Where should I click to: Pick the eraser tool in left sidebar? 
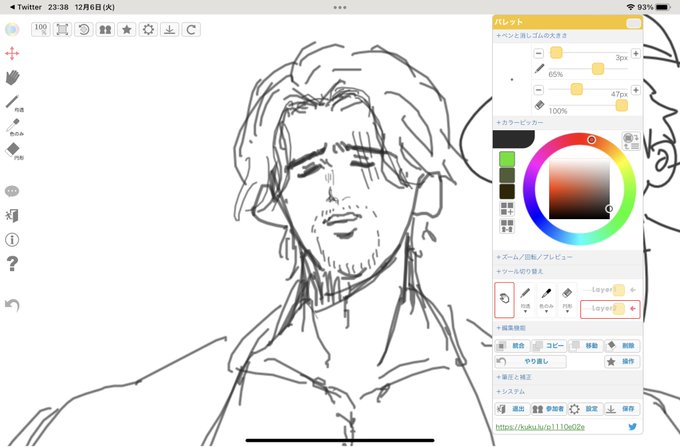click(x=13, y=150)
